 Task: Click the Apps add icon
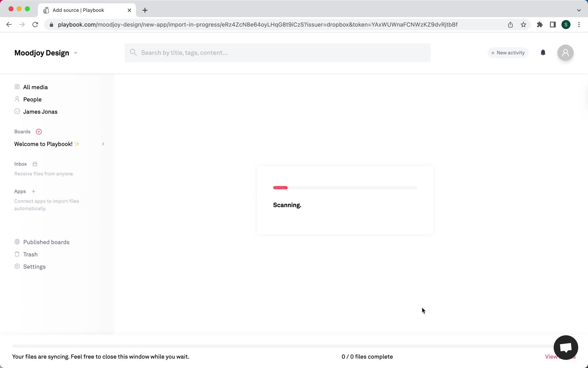[x=33, y=191]
